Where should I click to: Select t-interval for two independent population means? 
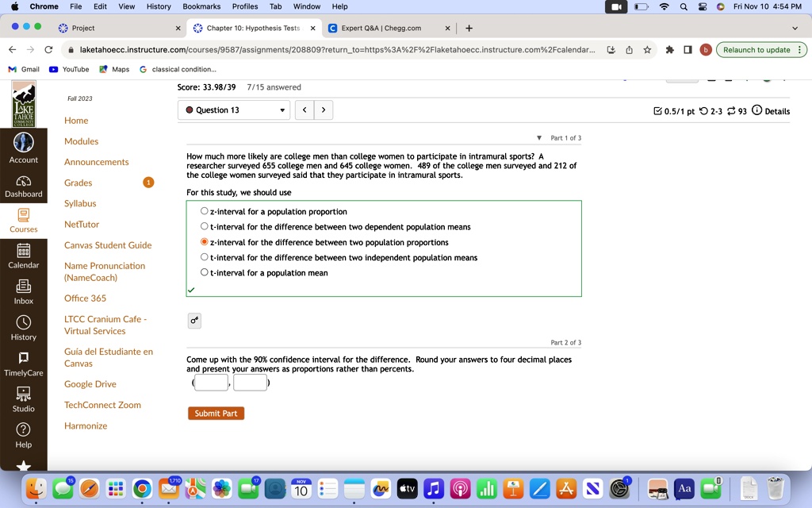(204, 257)
